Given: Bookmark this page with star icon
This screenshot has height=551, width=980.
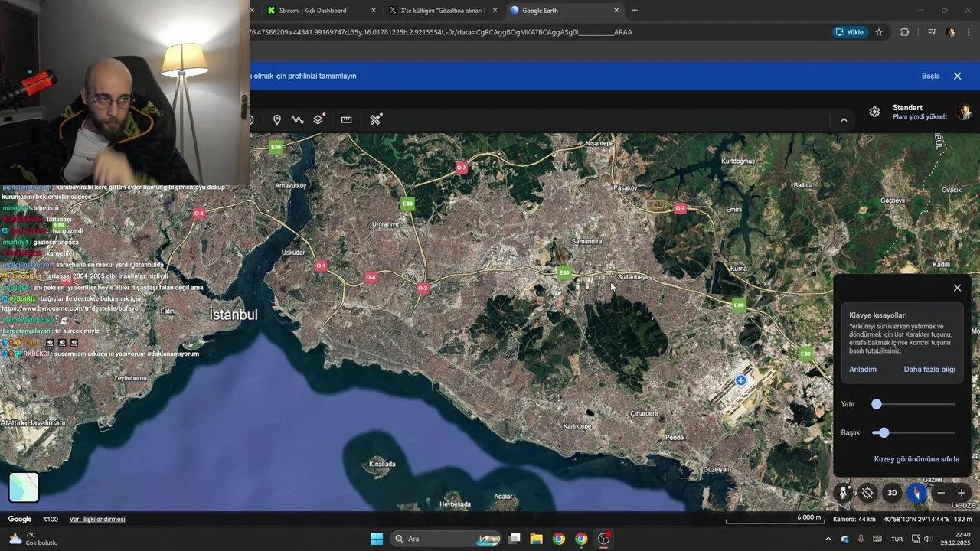Looking at the screenshot, I should coord(879,32).
